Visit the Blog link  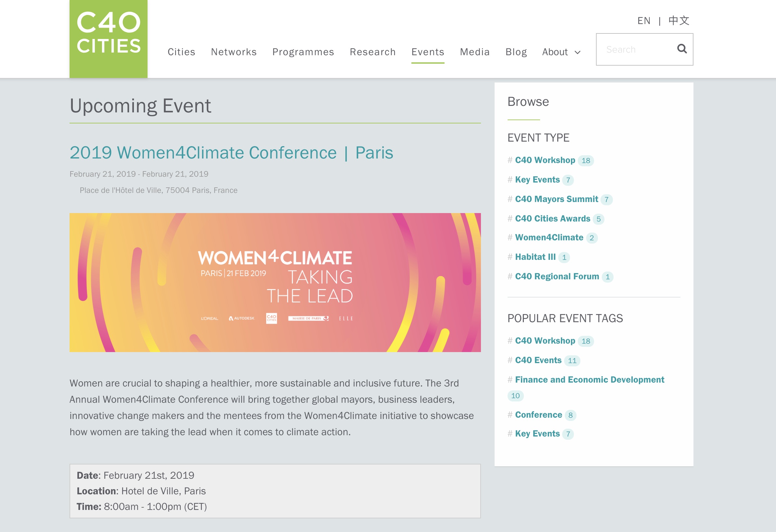[x=516, y=52]
